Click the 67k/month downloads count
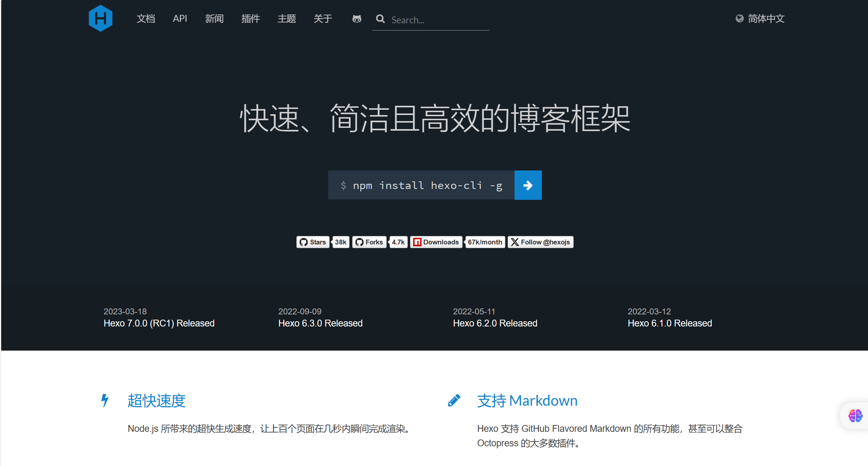Screen dimensions: 868x466 point(485,242)
